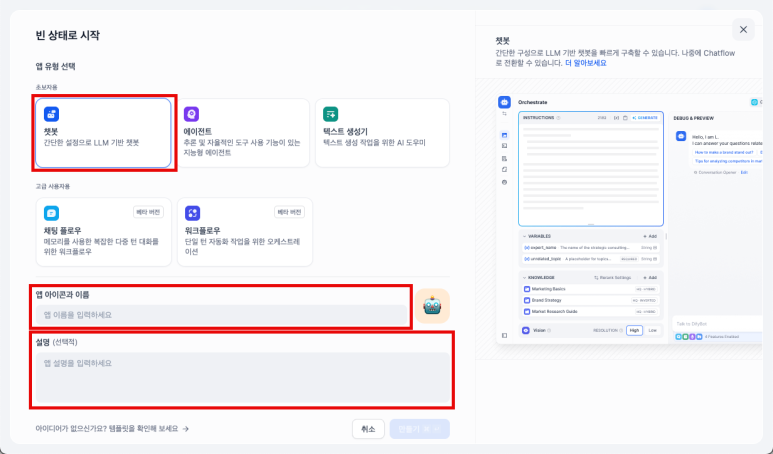The height and width of the screenshot is (454, 773).
Task: Click the 챗봇 heading in the right panel
Action: point(502,41)
